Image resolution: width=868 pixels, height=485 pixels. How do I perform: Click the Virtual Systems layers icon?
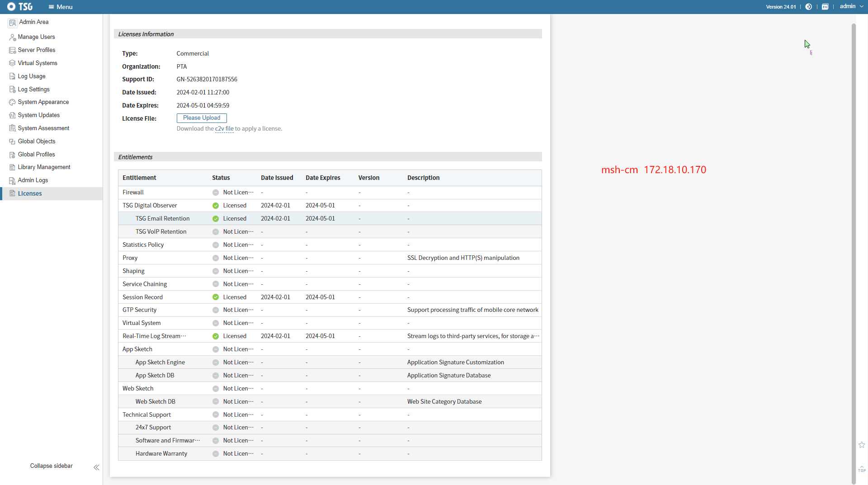click(x=12, y=63)
